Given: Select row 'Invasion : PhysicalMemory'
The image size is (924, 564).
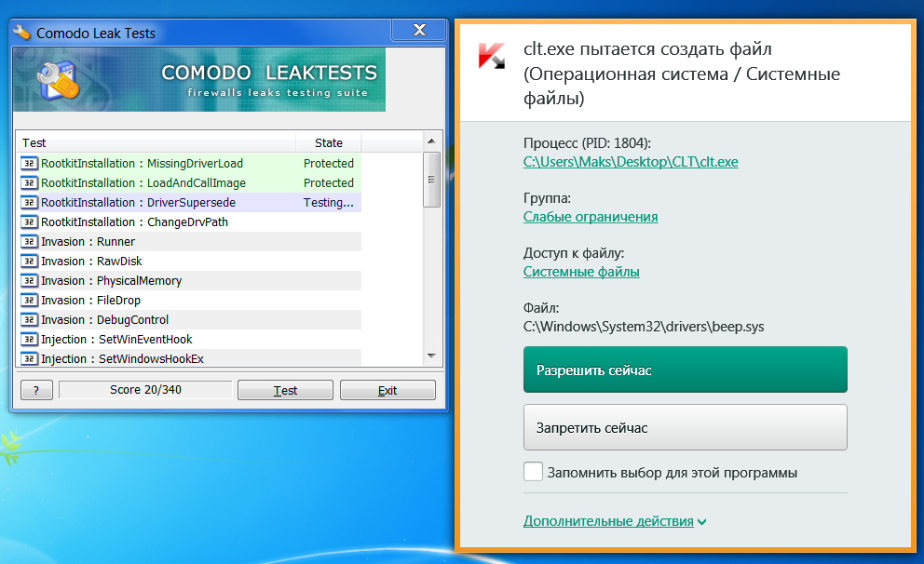Looking at the screenshot, I should point(189,281).
